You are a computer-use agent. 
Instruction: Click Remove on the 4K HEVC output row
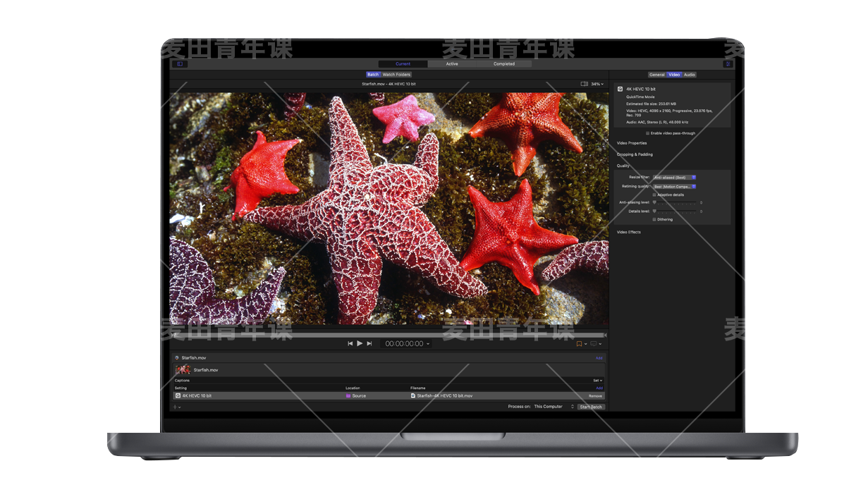click(596, 396)
